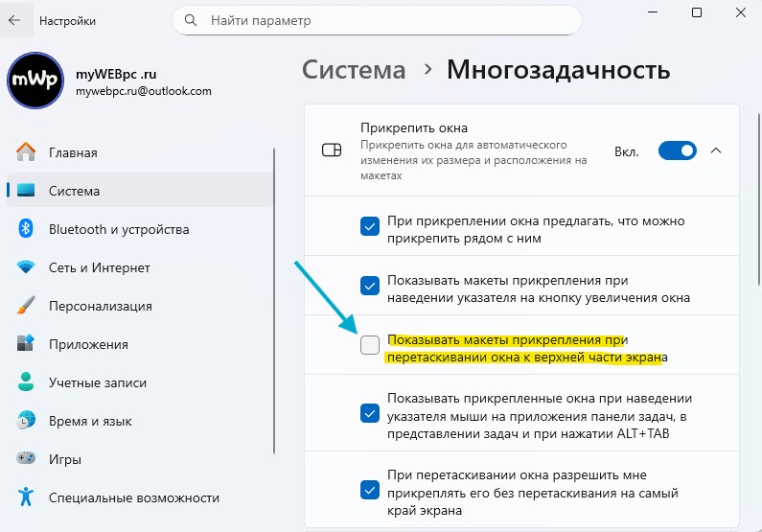The image size is (762, 532).
Task: Minimize the Настройки window
Action: [653, 12]
